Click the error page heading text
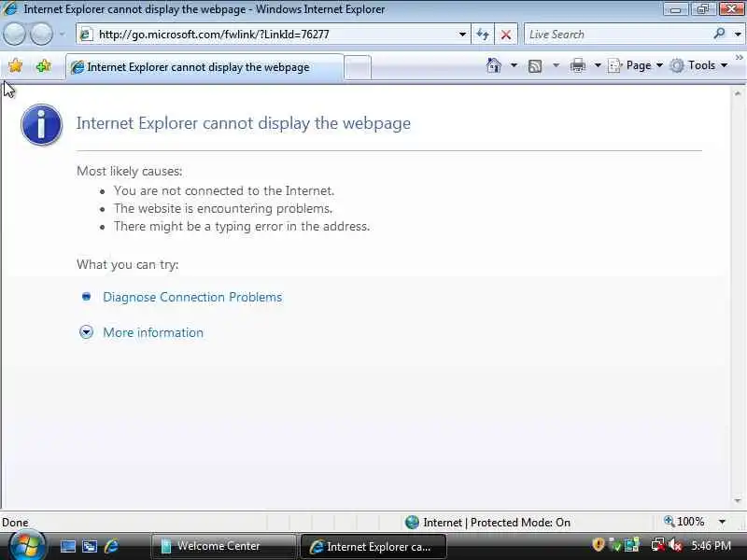The width and height of the screenshot is (747, 560). pyautogui.click(x=244, y=123)
